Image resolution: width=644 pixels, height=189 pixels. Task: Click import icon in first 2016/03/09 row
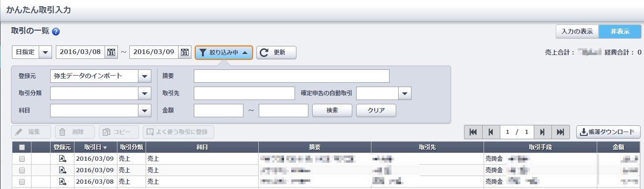(x=63, y=159)
